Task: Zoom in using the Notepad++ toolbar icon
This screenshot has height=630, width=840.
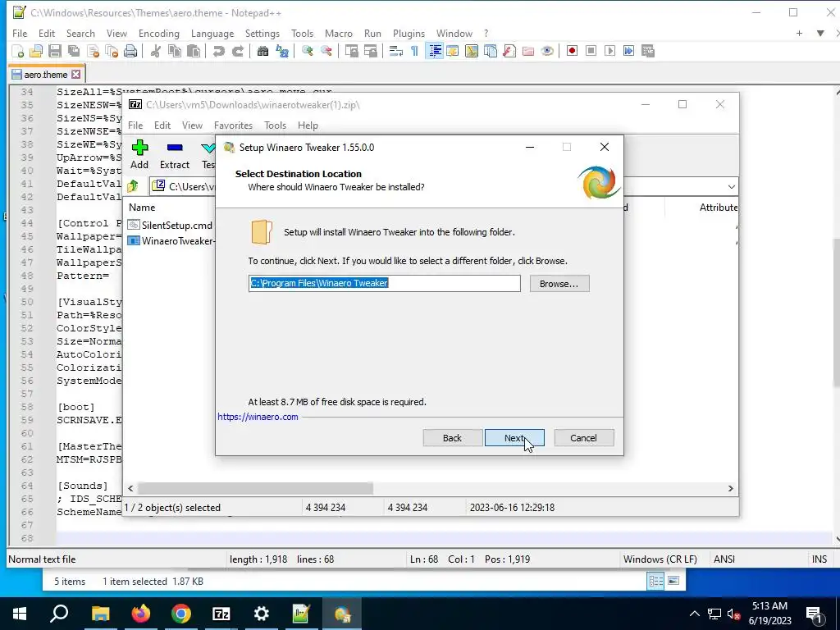Action: (x=307, y=51)
